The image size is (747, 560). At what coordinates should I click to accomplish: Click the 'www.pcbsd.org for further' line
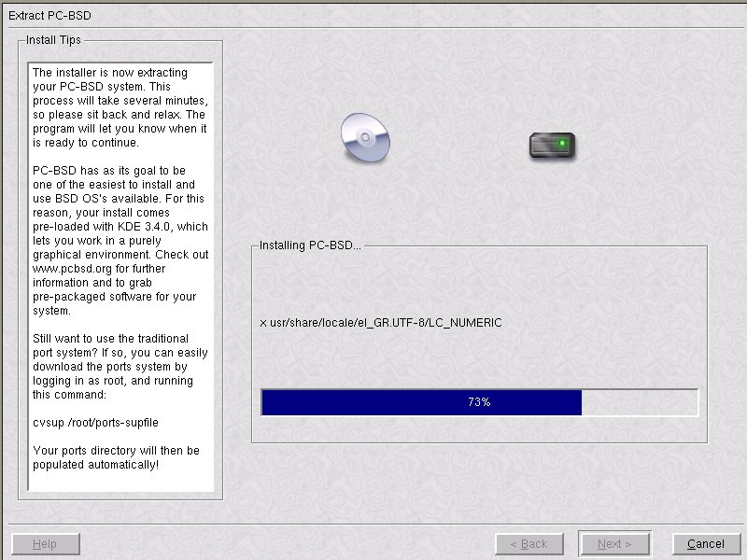pos(99,269)
